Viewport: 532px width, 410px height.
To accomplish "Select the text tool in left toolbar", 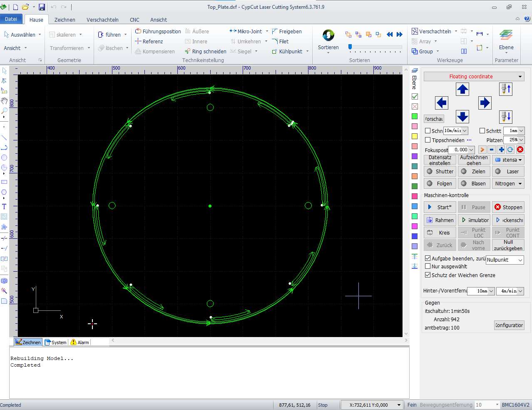I will click(x=4, y=207).
